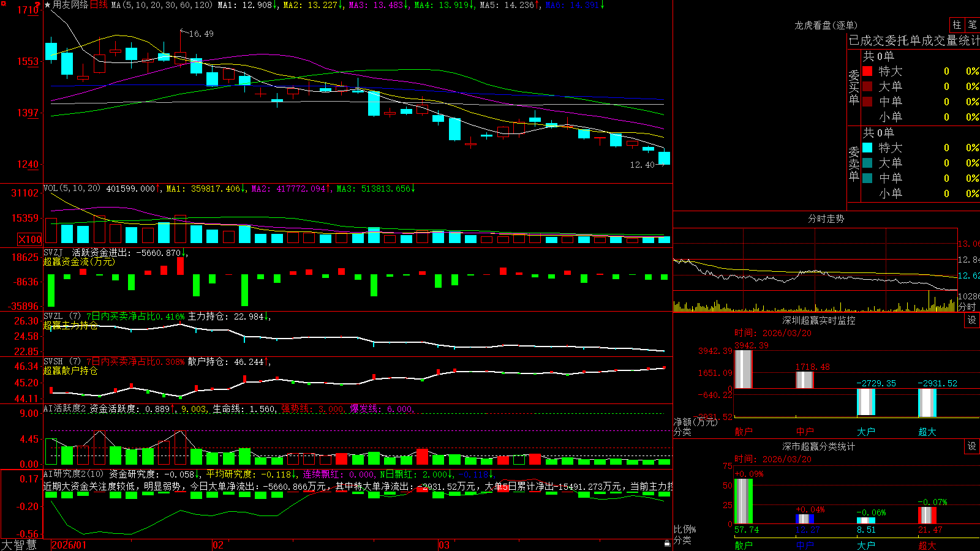
Task: Click the X100 volume multiplier box
Action: (29, 239)
